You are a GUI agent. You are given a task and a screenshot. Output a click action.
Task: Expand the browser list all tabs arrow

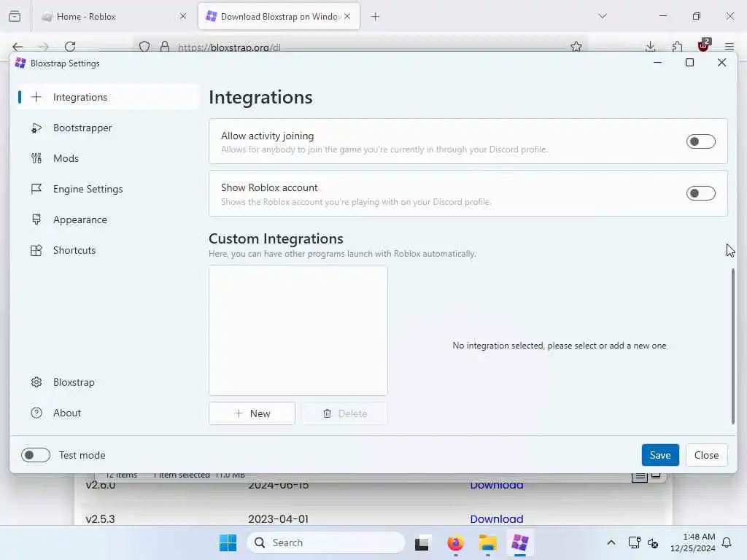tap(603, 16)
